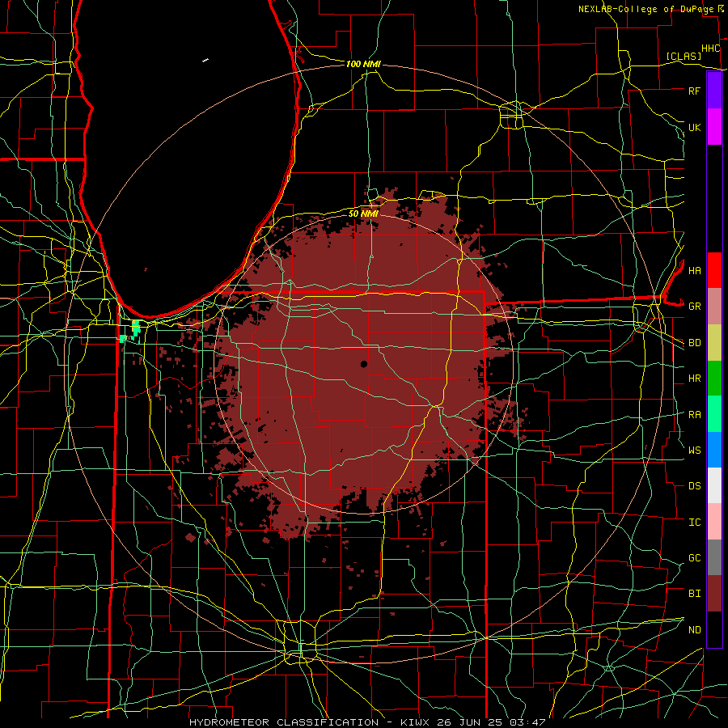Click the GC legend label

pyautogui.click(x=694, y=558)
